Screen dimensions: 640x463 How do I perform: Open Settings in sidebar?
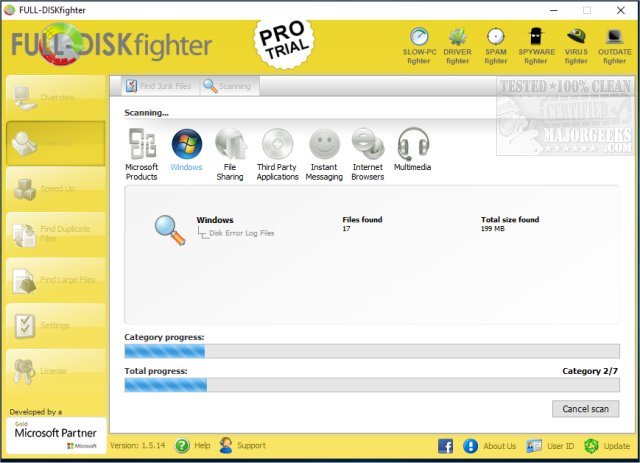(56, 326)
